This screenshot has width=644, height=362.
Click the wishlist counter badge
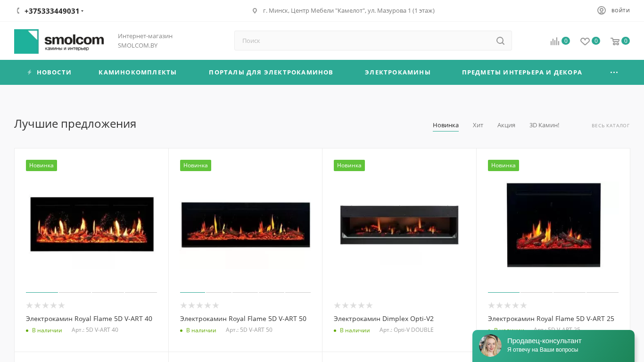tap(596, 41)
